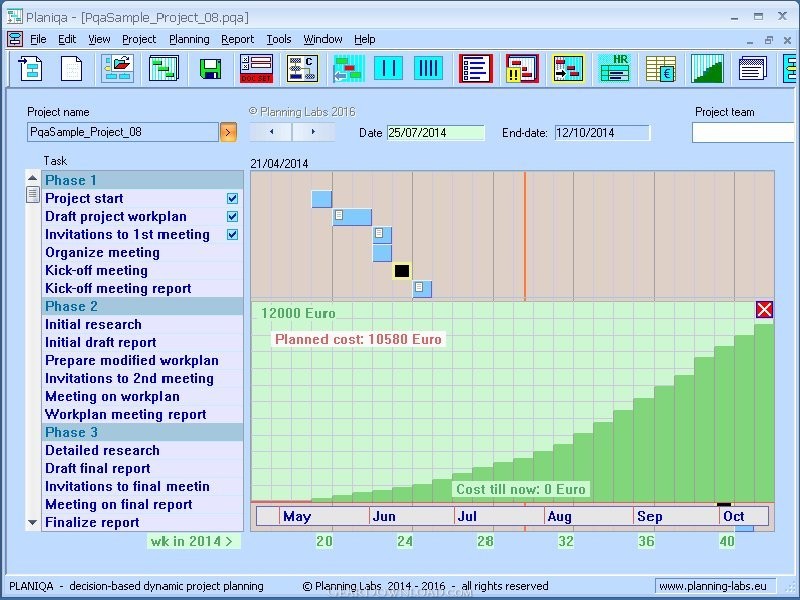Viewport: 800px width, 600px height.
Task: Click the Kick-off meeting report Gantt bar
Action: pos(422,289)
